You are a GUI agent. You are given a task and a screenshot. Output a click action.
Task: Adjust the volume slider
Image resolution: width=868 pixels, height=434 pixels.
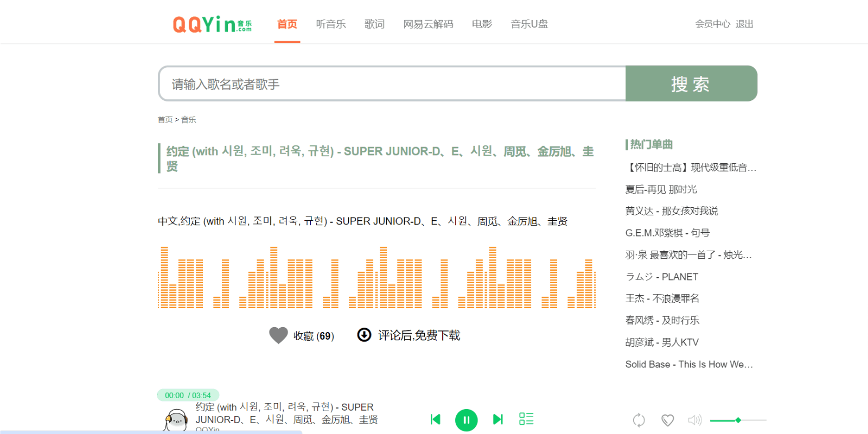738,420
